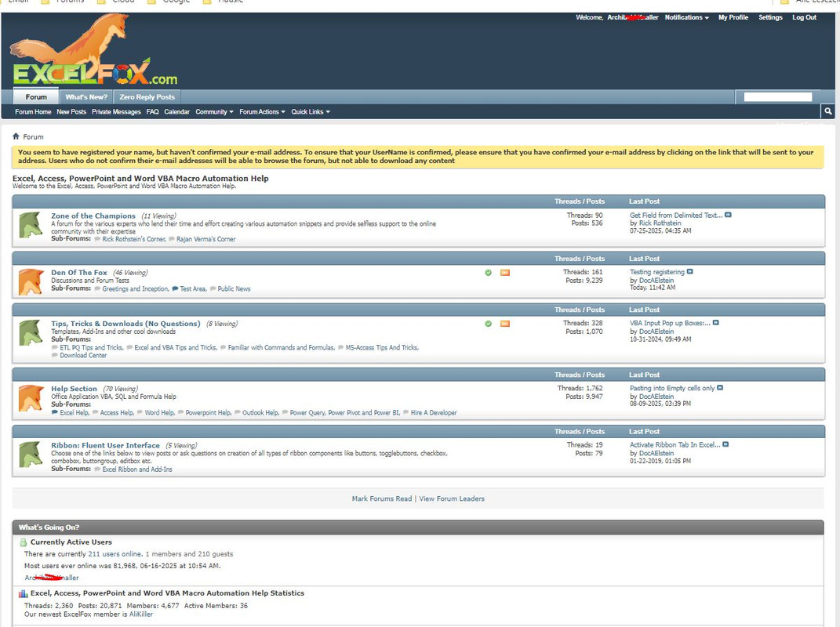This screenshot has height=627, width=840.
Task: Click the Zone of the Champions fox icon
Action: click(31, 225)
